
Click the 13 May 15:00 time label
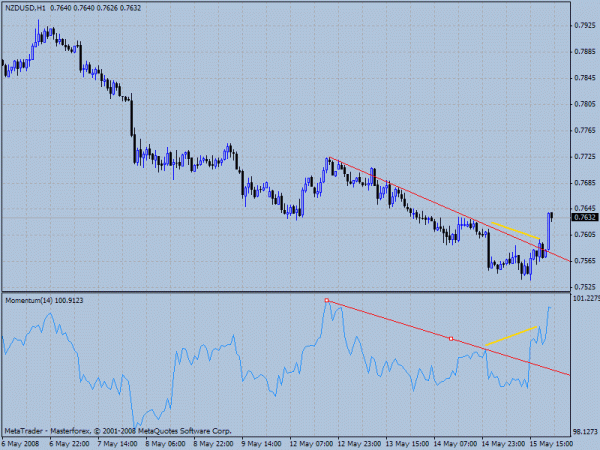click(407, 444)
